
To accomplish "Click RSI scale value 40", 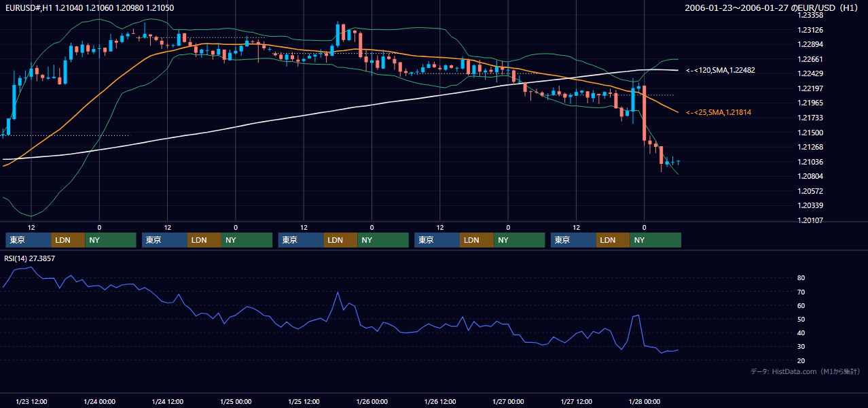I will pos(801,333).
